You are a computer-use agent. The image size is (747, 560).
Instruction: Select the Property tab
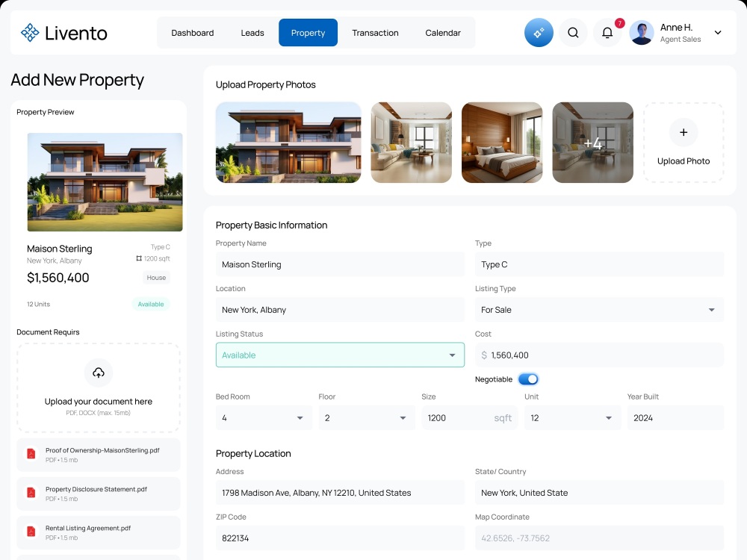click(x=309, y=33)
